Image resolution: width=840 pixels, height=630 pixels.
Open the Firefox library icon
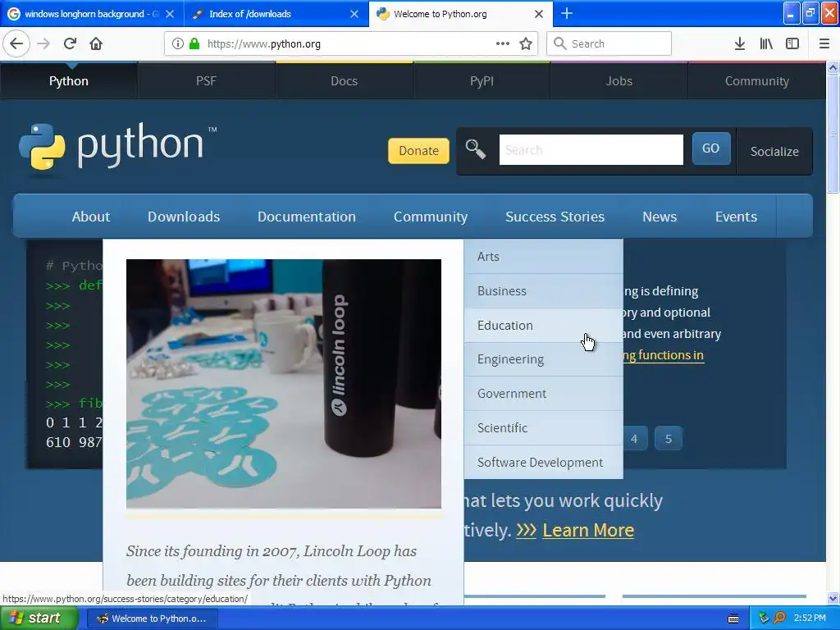pyautogui.click(x=766, y=44)
